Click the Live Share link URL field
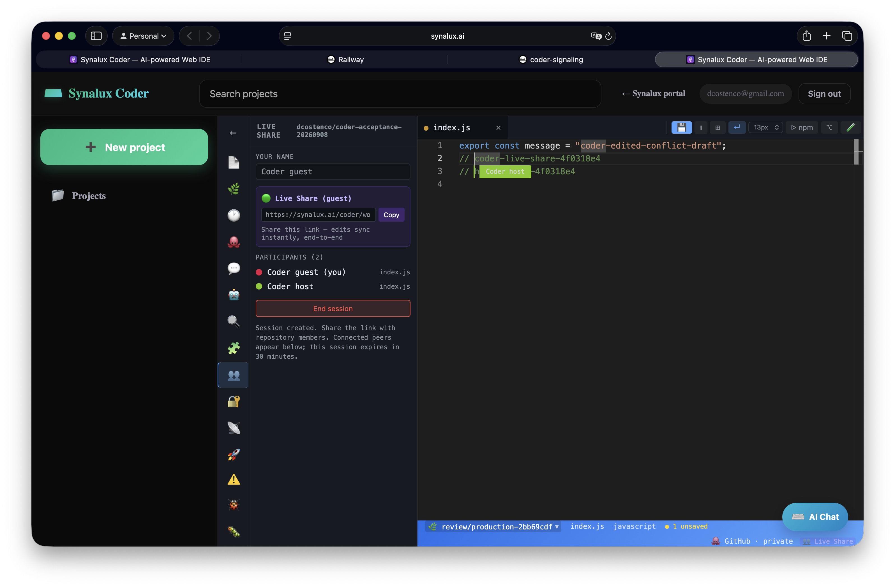This screenshot has height=588, width=895. pyautogui.click(x=318, y=215)
